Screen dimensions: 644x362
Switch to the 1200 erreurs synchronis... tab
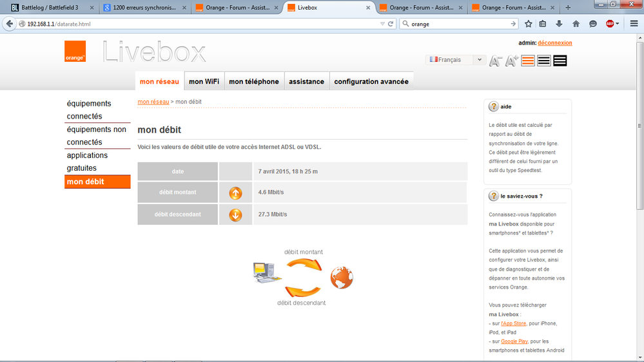tap(144, 7)
